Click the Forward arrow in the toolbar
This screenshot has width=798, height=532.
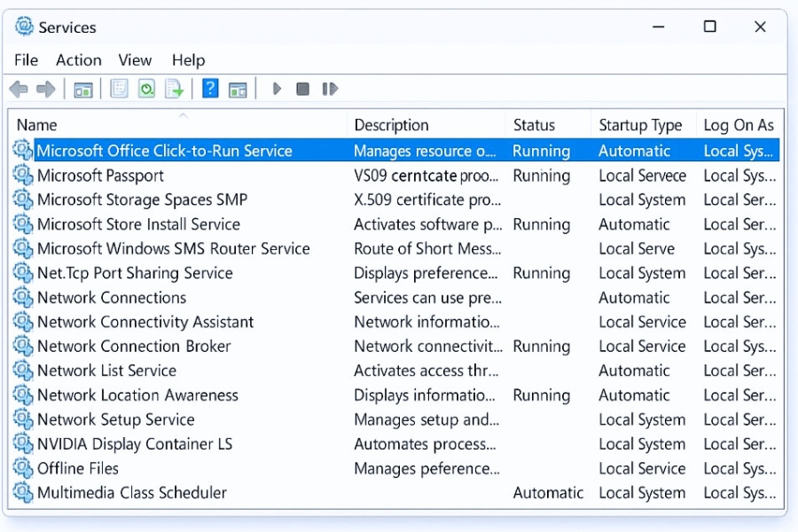click(46, 89)
